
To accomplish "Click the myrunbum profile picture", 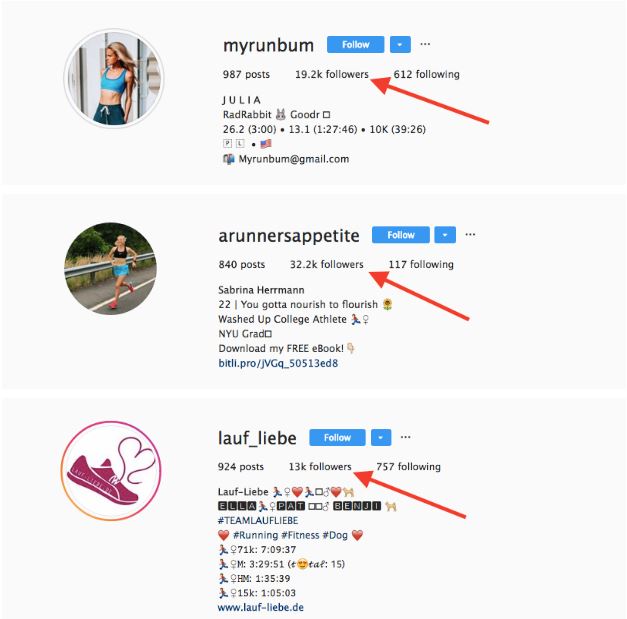I will click(114, 78).
